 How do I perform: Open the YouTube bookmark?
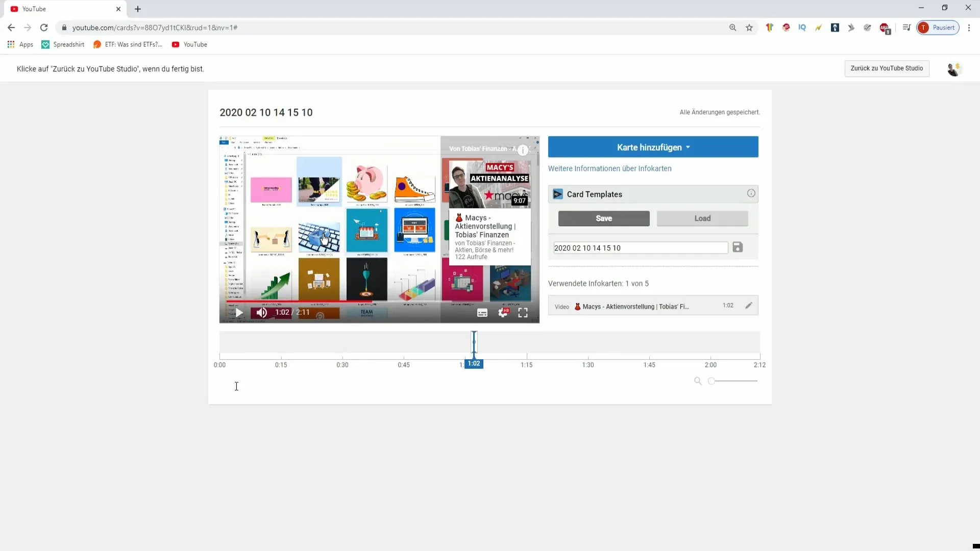point(189,44)
